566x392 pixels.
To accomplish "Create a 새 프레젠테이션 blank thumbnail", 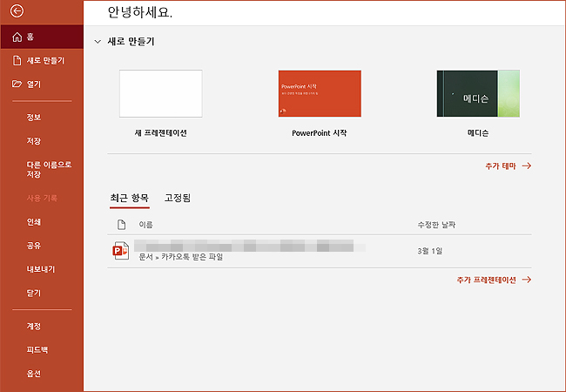I will [160, 93].
